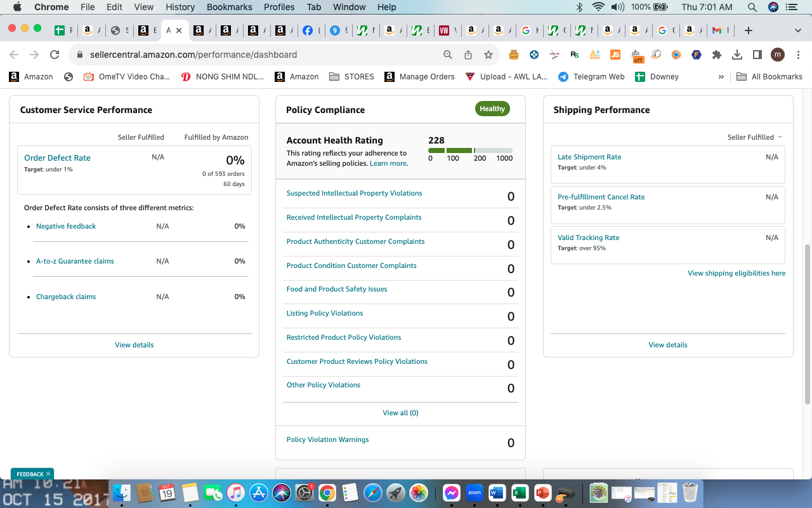Share this page via share icon
812x508 pixels.
(468, 55)
